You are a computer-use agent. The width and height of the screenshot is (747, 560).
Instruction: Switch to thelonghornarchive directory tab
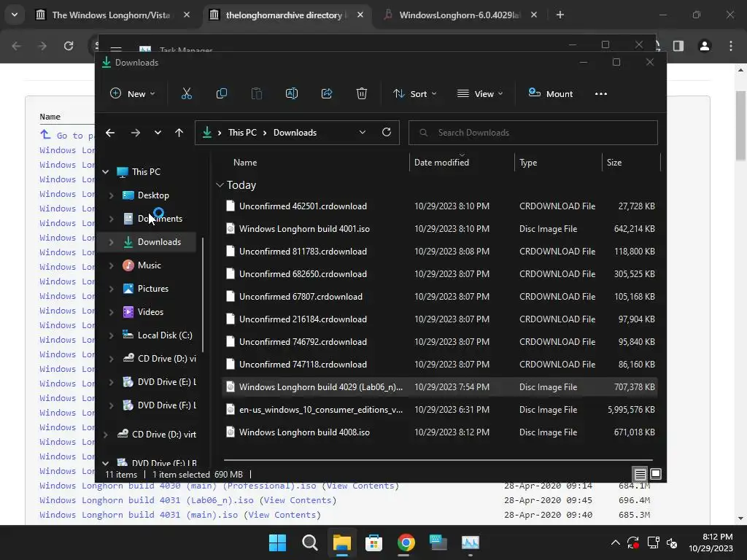pyautogui.click(x=286, y=15)
